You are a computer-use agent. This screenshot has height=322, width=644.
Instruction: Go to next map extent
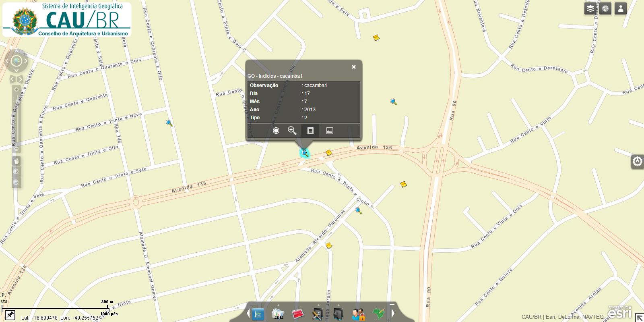[x=20, y=79]
